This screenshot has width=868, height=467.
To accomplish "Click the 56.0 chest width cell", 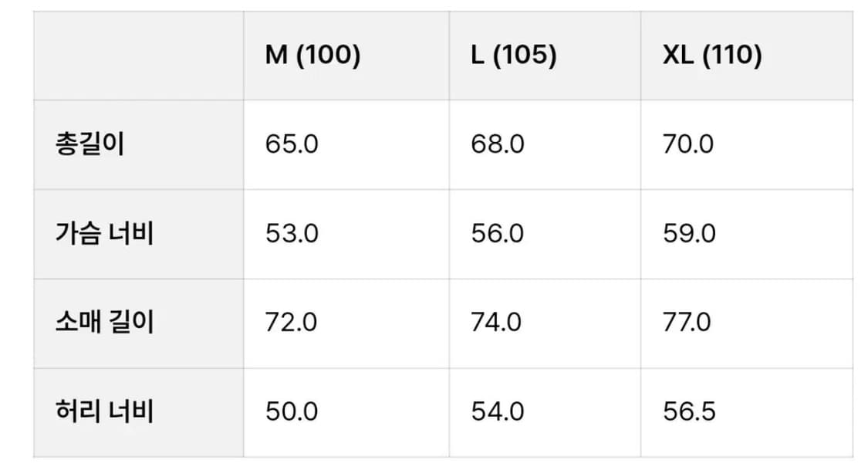I will [x=498, y=233].
